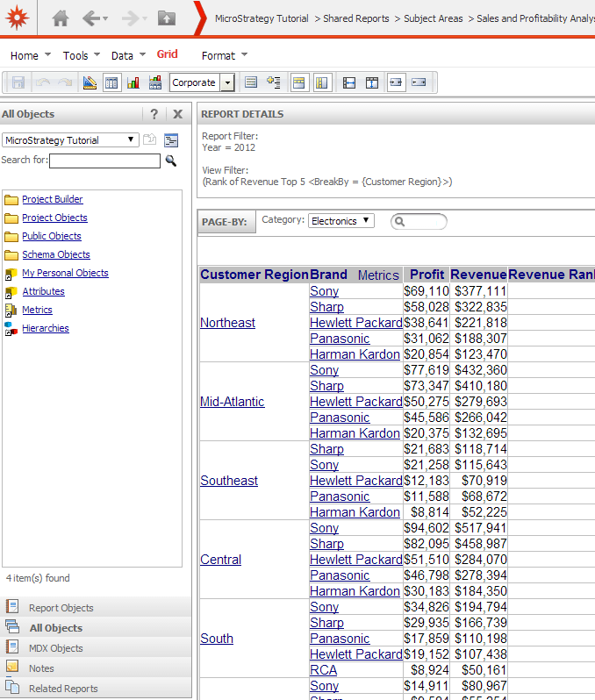This screenshot has width=595, height=700.
Task: Toggle Merge Column Headers icon
Action: pyautogui.click(x=299, y=82)
